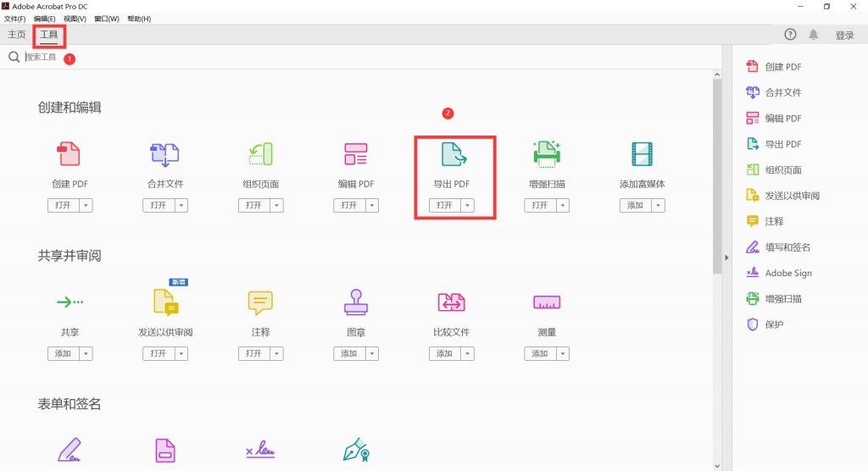This screenshot has height=471, width=868.
Task: Click 添加 button under 共享
Action: coord(63,353)
